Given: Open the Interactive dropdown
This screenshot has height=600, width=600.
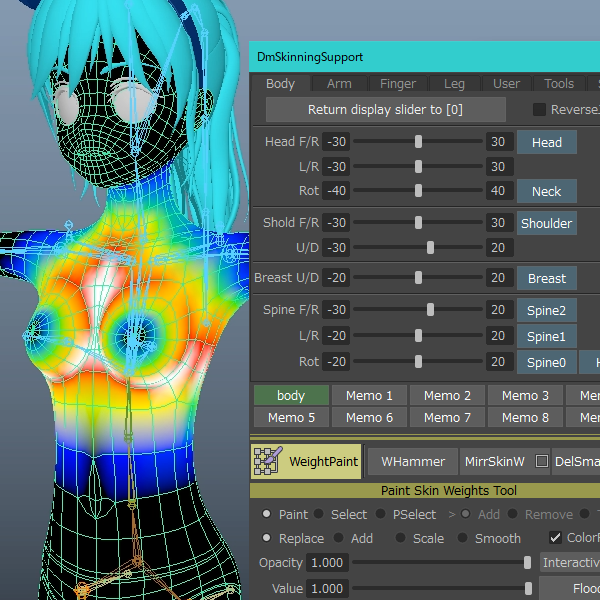Looking at the screenshot, I should coord(570,562).
